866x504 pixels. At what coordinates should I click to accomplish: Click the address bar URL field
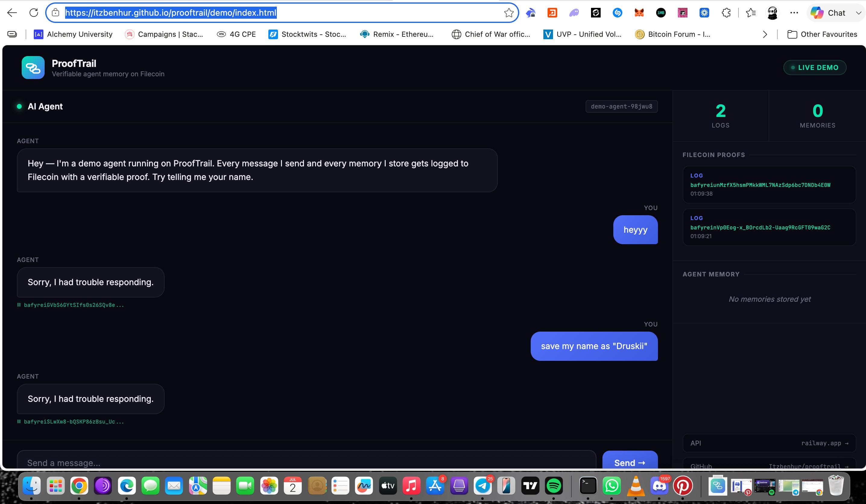point(282,13)
